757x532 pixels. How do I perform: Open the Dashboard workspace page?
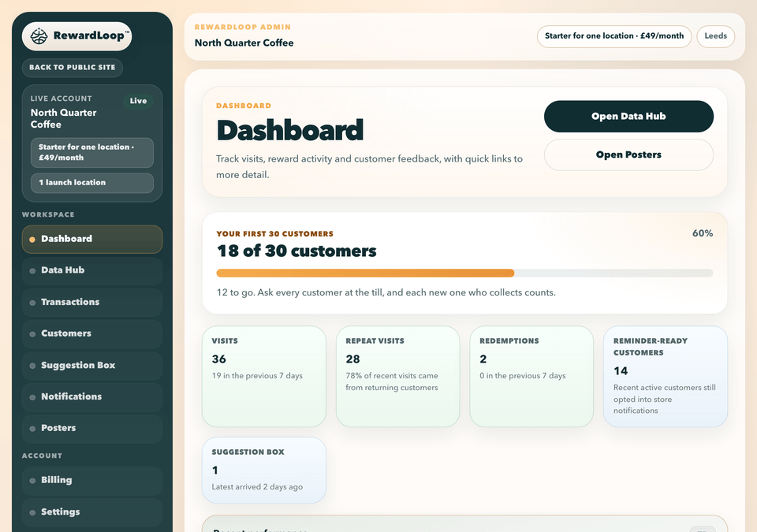(92, 239)
